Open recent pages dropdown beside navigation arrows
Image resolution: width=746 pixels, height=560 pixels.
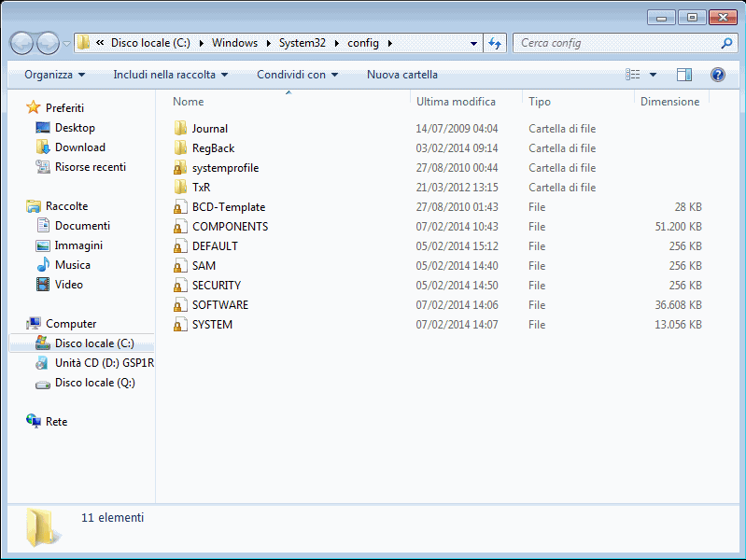click(66, 43)
